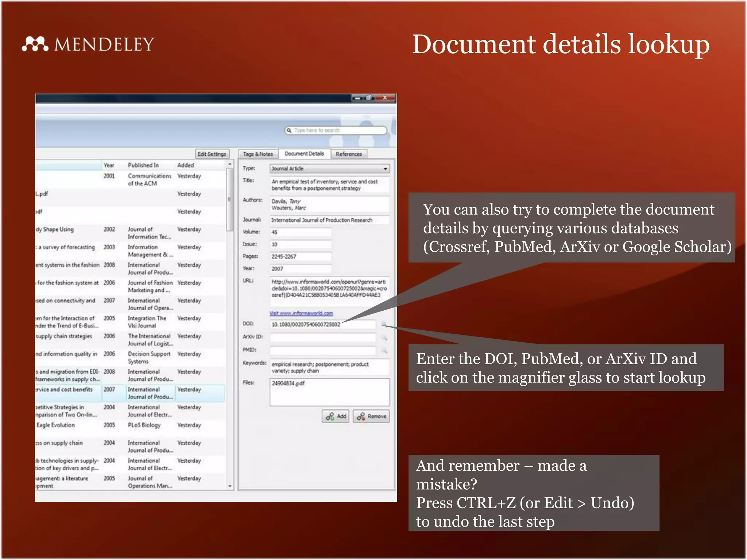
Task: Click the ArXiv ID lookup magnifier icon
Action: (x=384, y=337)
